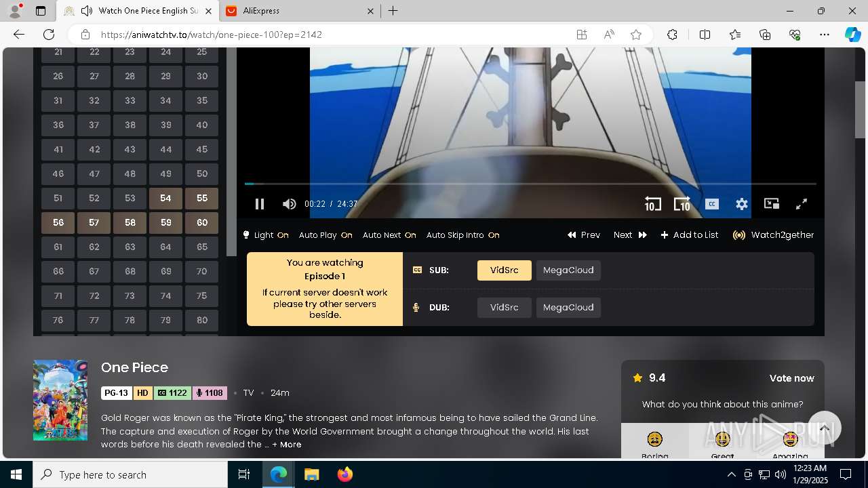Select the DUB VidSrc server

tap(504, 308)
